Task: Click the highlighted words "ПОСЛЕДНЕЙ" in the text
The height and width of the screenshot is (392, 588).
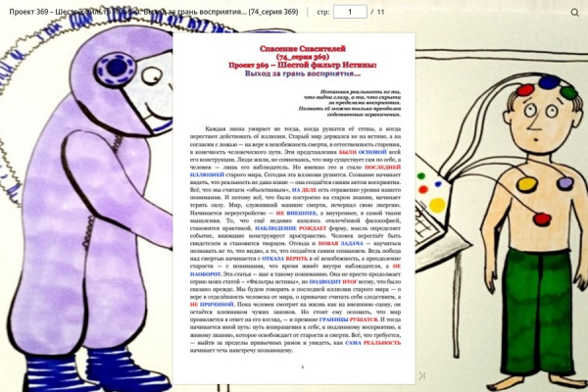Action: pos(382,168)
